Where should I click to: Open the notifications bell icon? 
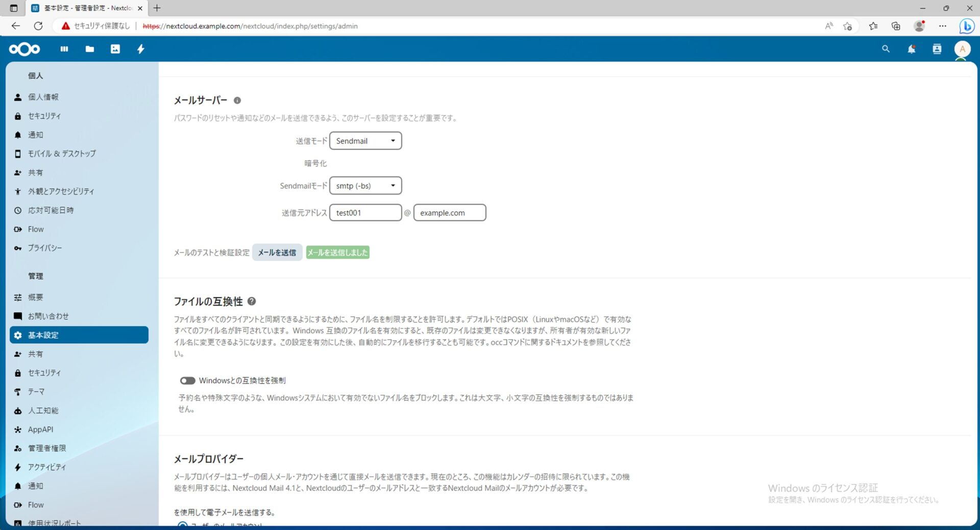pyautogui.click(x=911, y=49)
